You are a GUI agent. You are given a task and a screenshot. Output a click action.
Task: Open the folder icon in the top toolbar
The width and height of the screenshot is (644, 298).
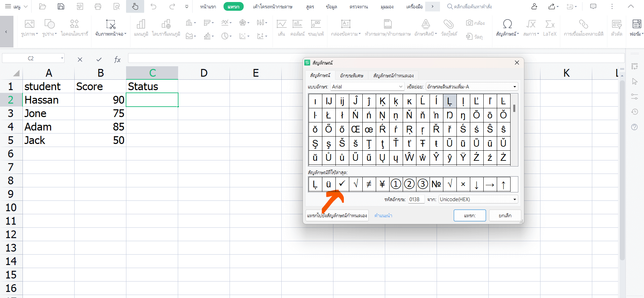[42, 6]
